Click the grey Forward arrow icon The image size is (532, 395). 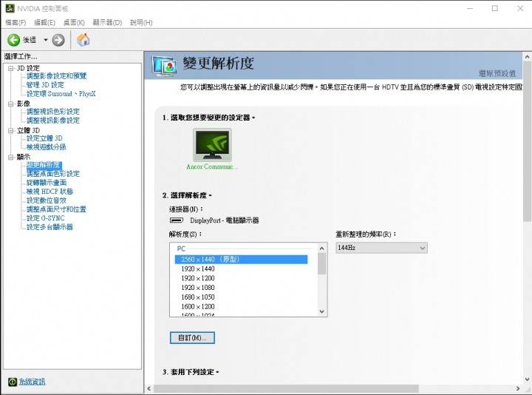coord(58,40)
